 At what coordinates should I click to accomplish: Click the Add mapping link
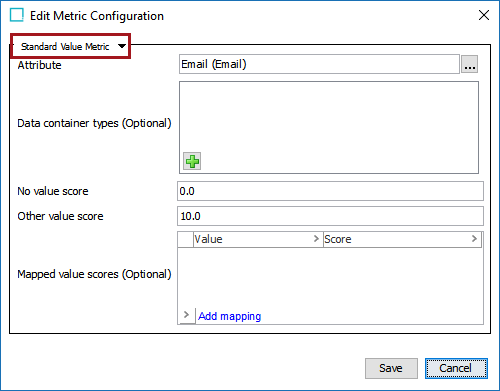click(229, 316)
